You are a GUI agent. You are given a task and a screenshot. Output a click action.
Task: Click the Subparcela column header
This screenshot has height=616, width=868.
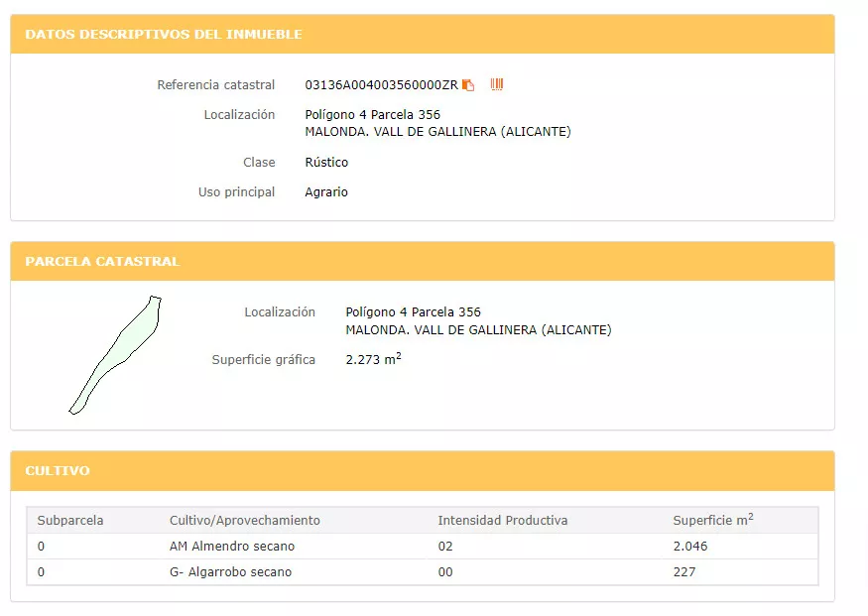(x=70, y=521)
